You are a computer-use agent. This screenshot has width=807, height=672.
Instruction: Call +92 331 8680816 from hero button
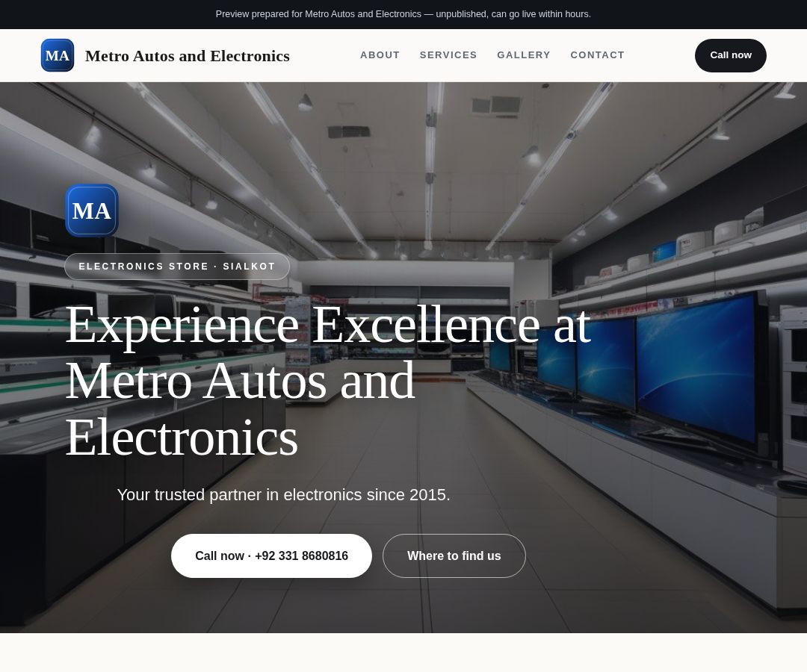tap(271, 556)
